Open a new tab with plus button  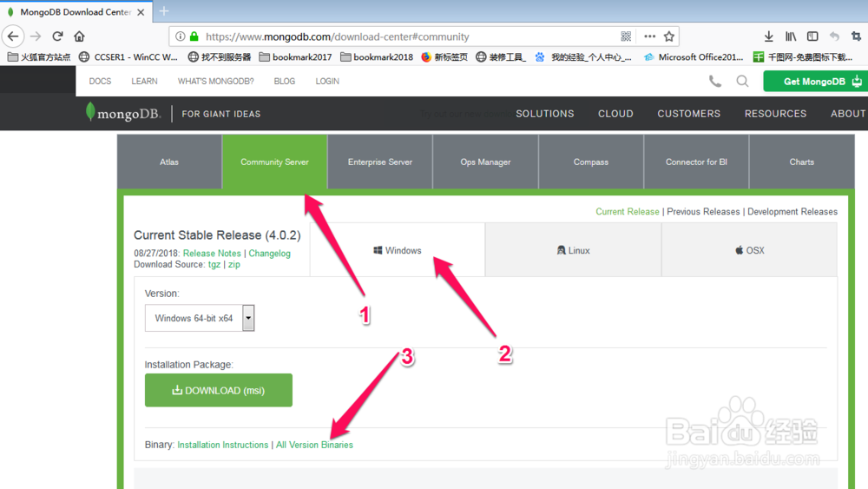(x=164, y=11)
